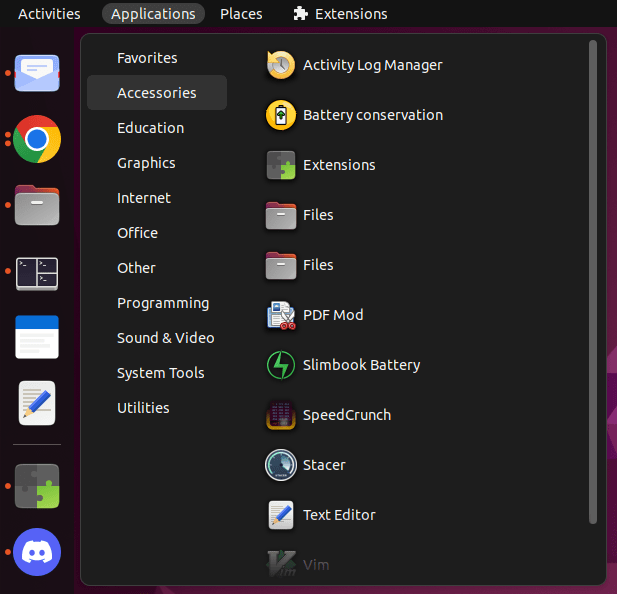This screenshot has width=617, height=594.
Task: Open the Text Editor pencil icon in the dock
Action: [x=37, y=403]
